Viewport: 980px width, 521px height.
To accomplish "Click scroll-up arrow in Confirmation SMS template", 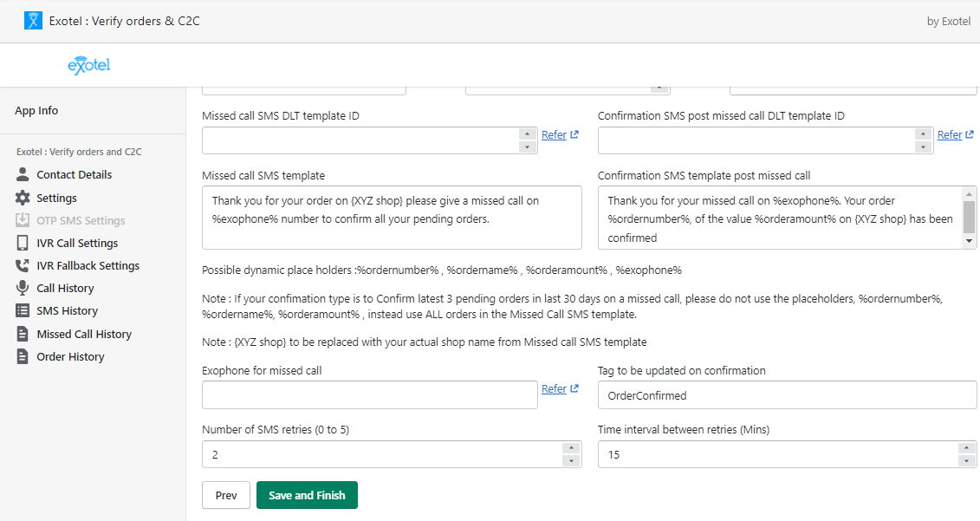I will 970,194.
